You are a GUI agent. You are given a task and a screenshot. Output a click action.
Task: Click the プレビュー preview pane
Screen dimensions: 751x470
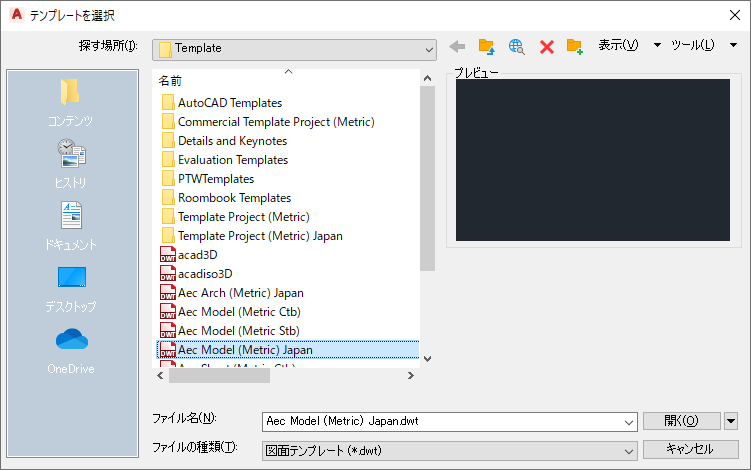pyautogui.click(x=593, y=160)
